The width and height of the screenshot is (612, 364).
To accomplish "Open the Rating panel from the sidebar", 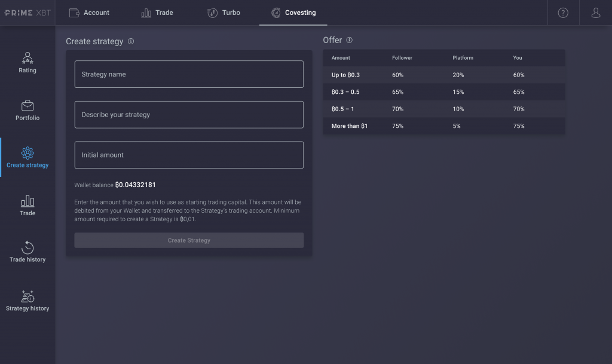I will click(x=27, y=63).
